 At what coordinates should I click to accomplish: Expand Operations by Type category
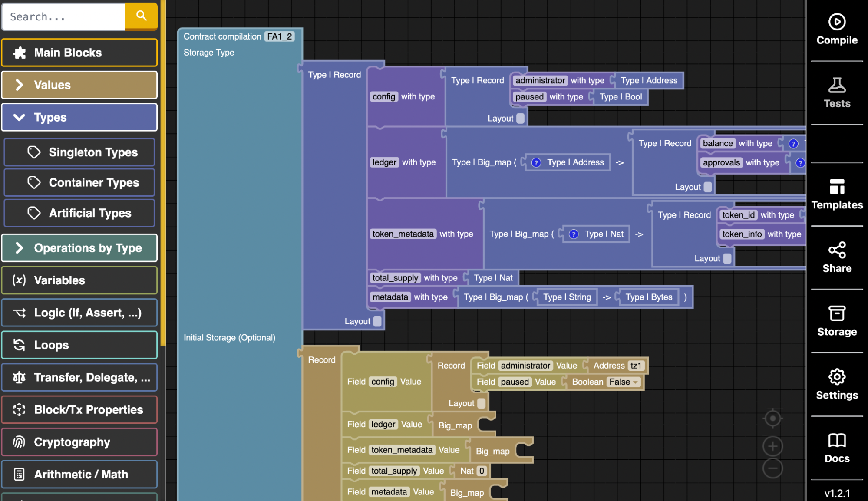79,248
